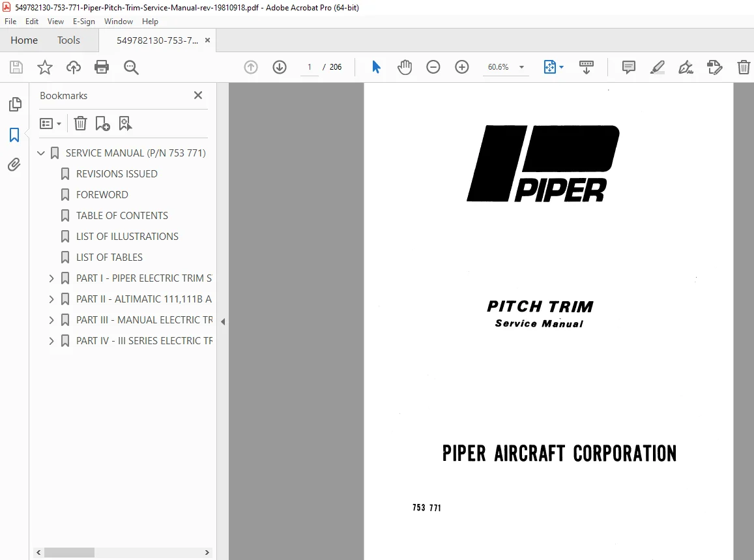This screenshot has height=560, width=754.
Task: Add a sticky note comment
Action: click(628, 67)
